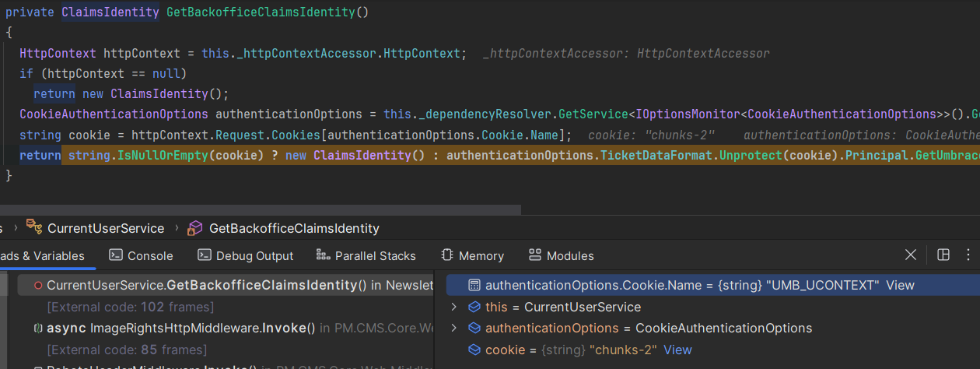Screen dimensions: 980x369
Task: Click string.IsNullOrEmpty(cookie) in highlighted line
Action: pyautogui.click(x=167, y=155)
